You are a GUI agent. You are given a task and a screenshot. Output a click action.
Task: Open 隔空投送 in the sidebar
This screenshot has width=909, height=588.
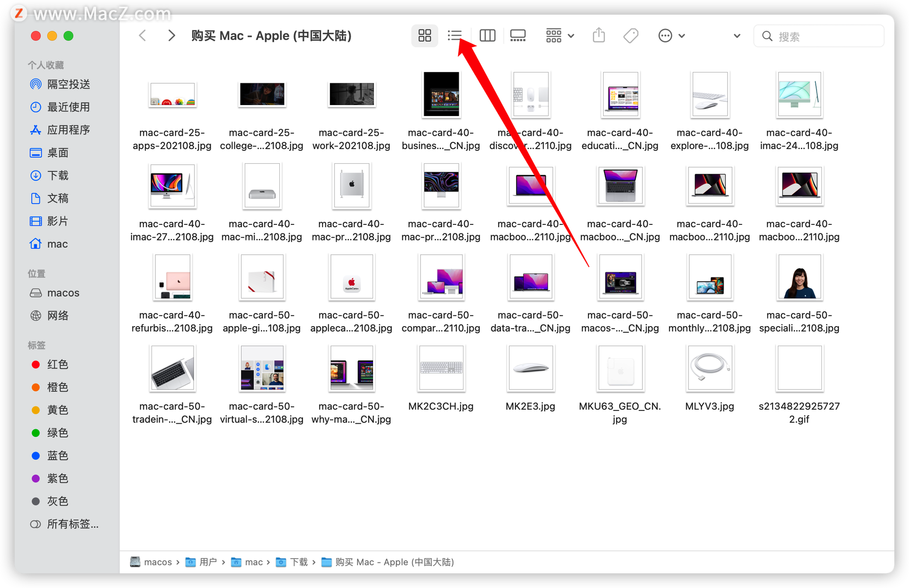[x=60, y=84]
